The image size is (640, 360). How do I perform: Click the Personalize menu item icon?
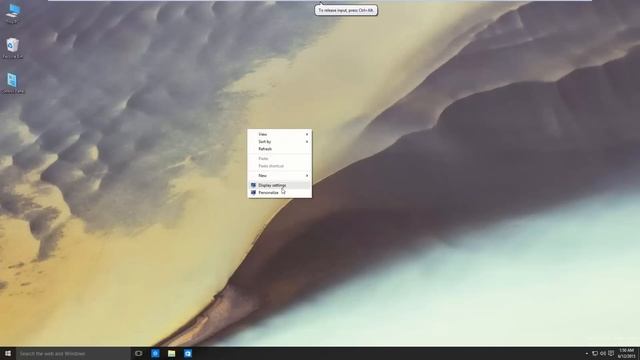tap(253, 193)
